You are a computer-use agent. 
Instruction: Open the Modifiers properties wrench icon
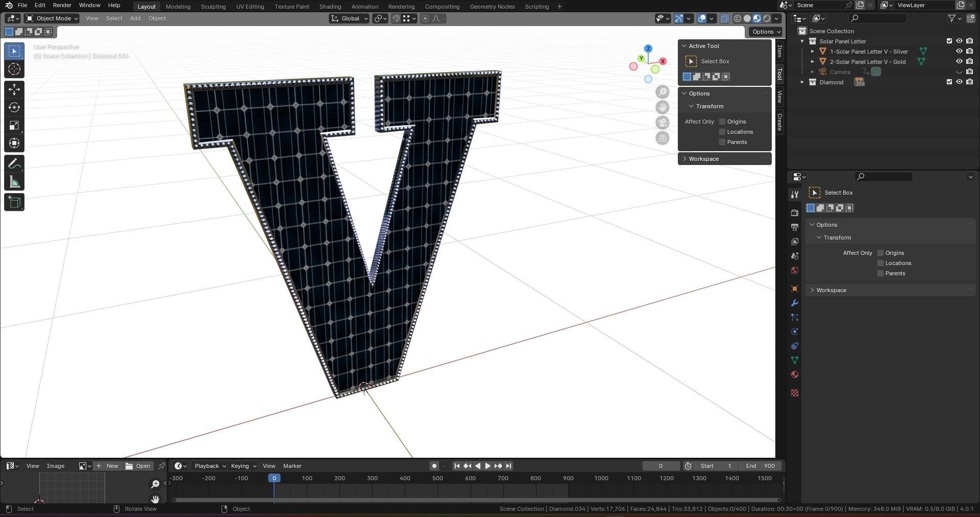(x=795, y=303)
